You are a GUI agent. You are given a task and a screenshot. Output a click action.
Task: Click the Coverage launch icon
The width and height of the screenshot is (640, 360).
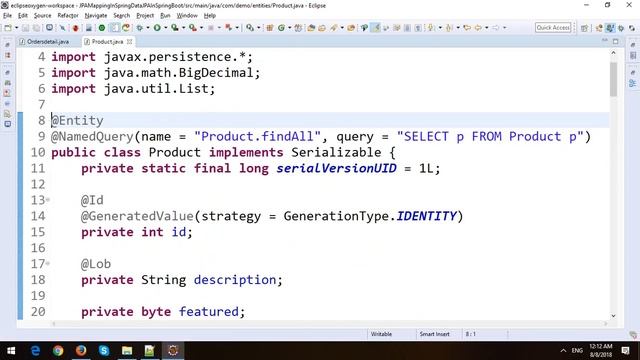(175, 28)
